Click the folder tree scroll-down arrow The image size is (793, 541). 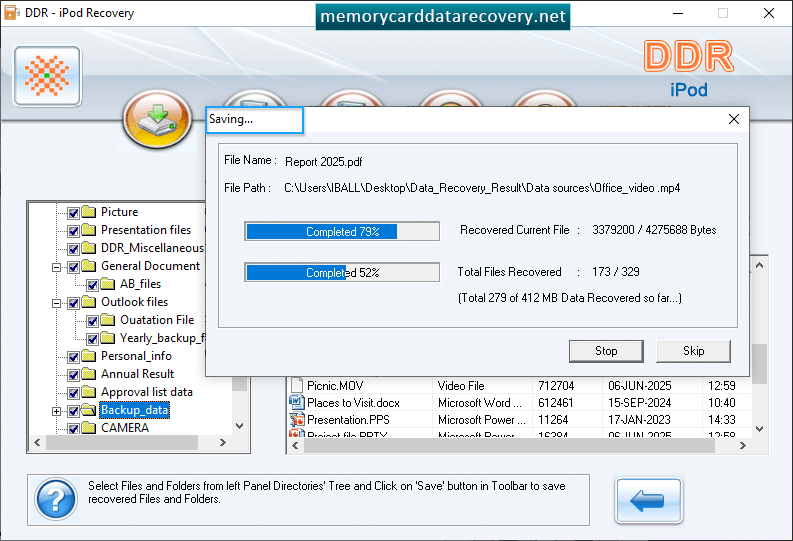240,426
